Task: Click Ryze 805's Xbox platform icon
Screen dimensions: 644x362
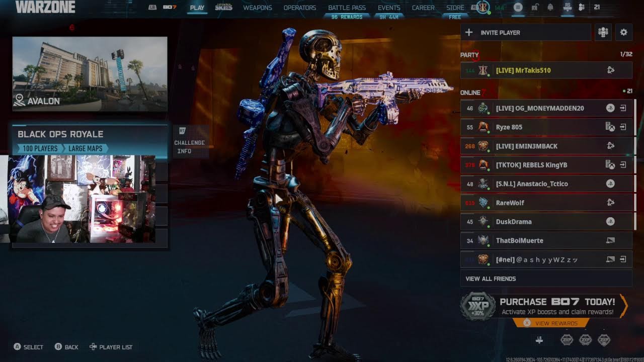Action: (x=610, y=127)
